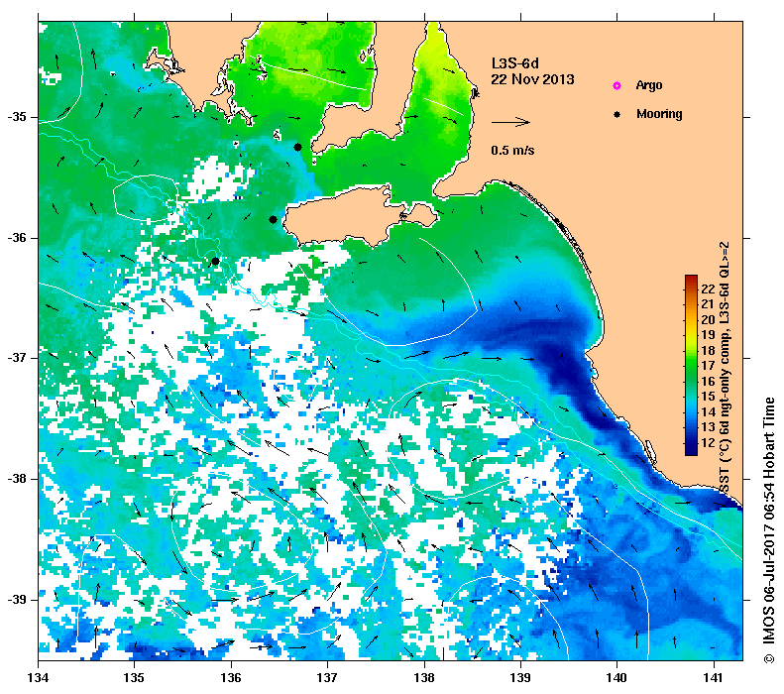Click longitude label 140
784x694 pixels.
click(617, 677)
